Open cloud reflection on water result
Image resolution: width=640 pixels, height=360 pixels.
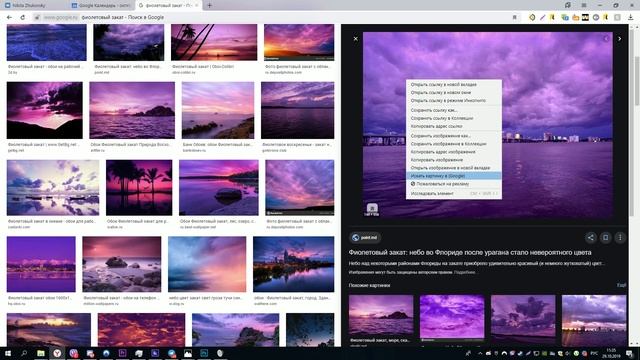(x=53, y=188)
